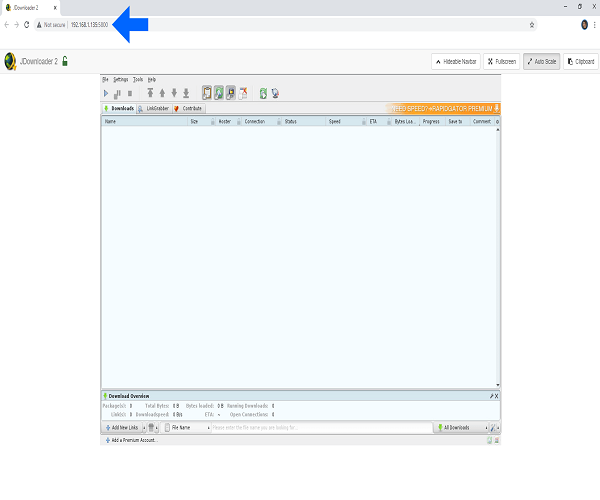
Task: Bookmark this page with star icon
Action: point(532,25)
